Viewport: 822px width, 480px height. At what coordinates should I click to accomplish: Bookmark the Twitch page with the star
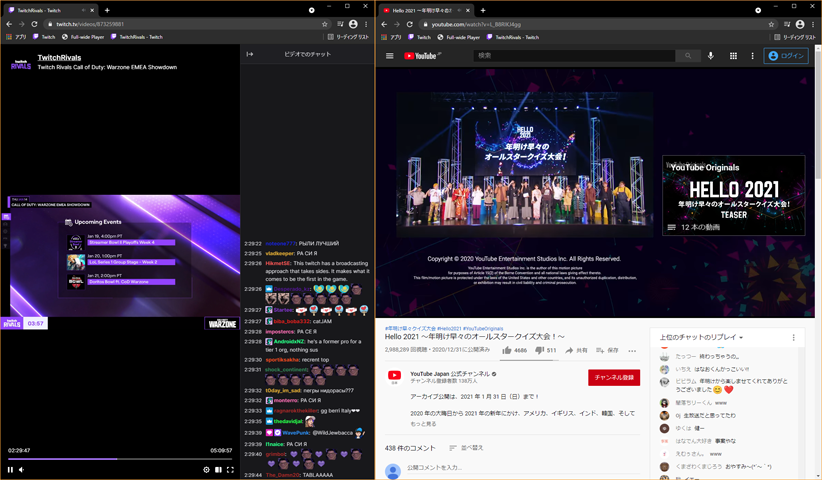[325, 24]
